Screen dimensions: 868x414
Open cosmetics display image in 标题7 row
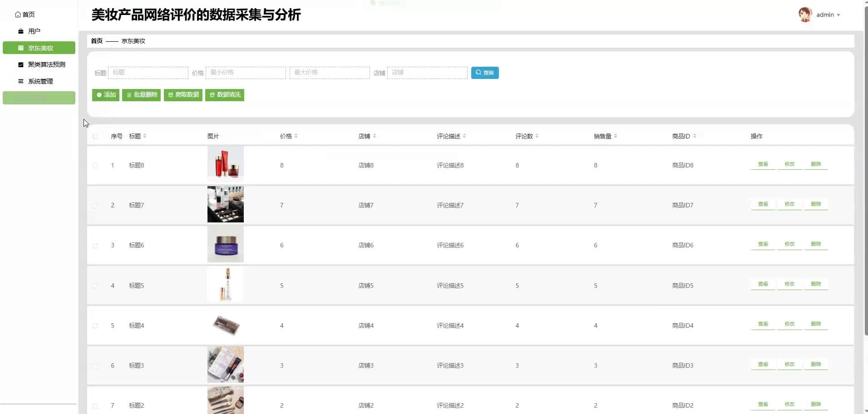coord(226,204)
